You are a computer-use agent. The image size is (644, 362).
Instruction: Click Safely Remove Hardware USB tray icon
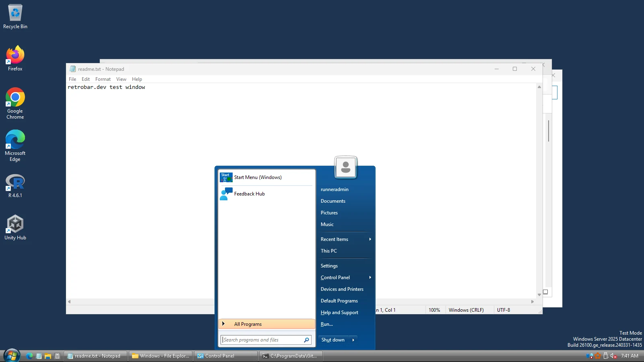tap(606, 356)
